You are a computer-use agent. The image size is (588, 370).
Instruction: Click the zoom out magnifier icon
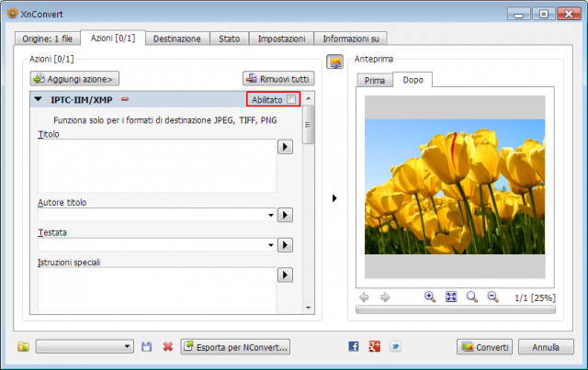[x=492, y=297]
